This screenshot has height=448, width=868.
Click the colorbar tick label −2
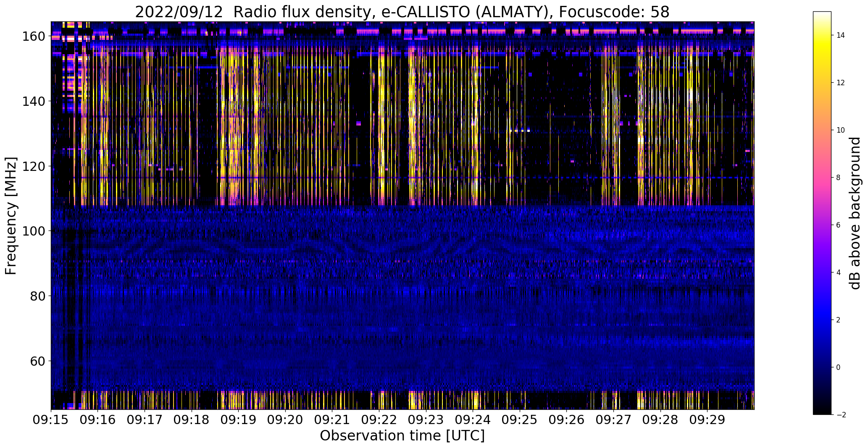coord(841,415)
